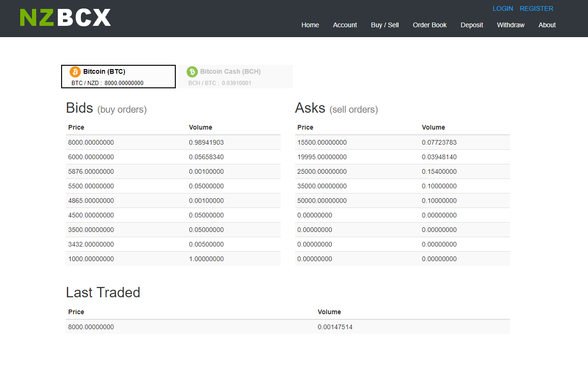Click bid volume 0.00500000

point(206,244)
